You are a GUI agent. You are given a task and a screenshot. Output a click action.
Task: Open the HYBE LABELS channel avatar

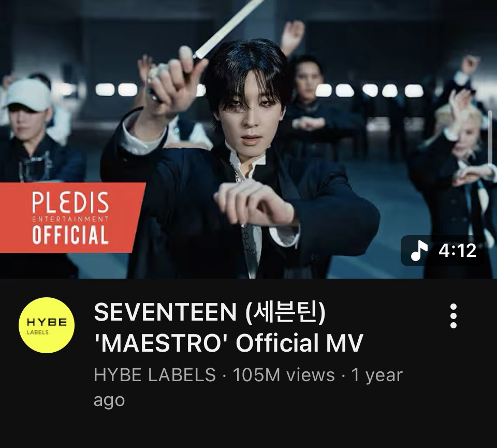(x=47, y=325)
